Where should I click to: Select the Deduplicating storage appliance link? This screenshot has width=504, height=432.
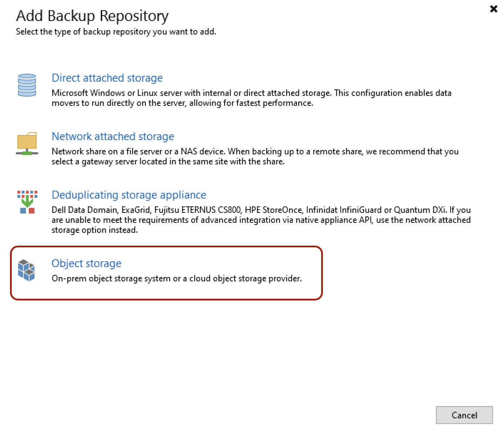129,195
